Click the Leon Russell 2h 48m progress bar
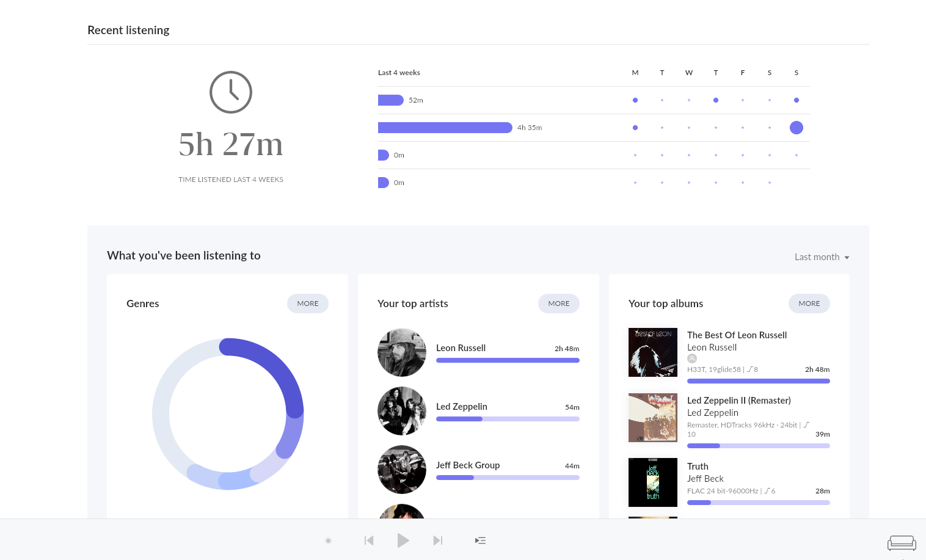Viewport: 926px width, 560px height. 508,360
